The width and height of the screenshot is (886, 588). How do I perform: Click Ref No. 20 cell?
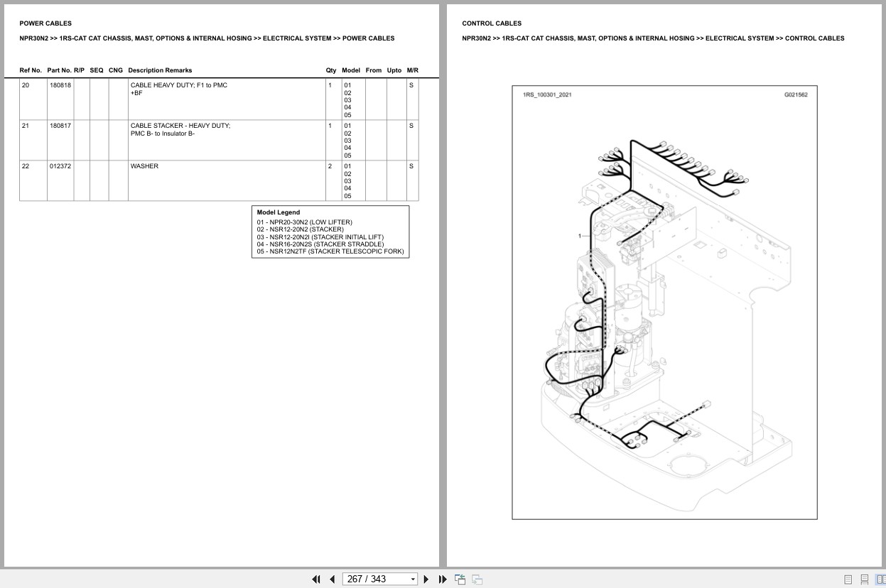[33, 99]
